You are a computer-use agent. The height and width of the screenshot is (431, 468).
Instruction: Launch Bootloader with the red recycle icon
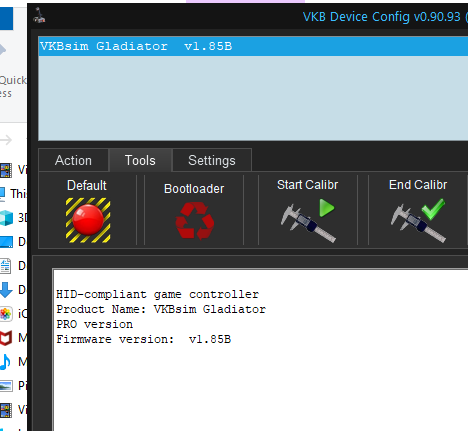click(x=195, y=221)
